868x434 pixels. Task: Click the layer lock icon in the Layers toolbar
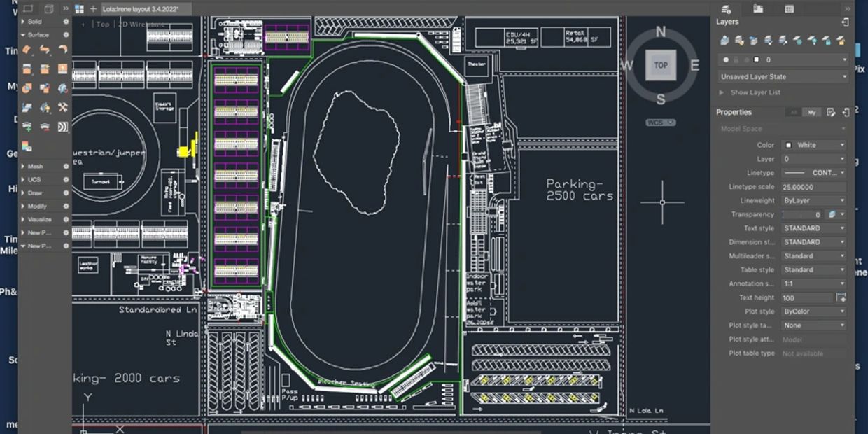[x=827, y=41]
